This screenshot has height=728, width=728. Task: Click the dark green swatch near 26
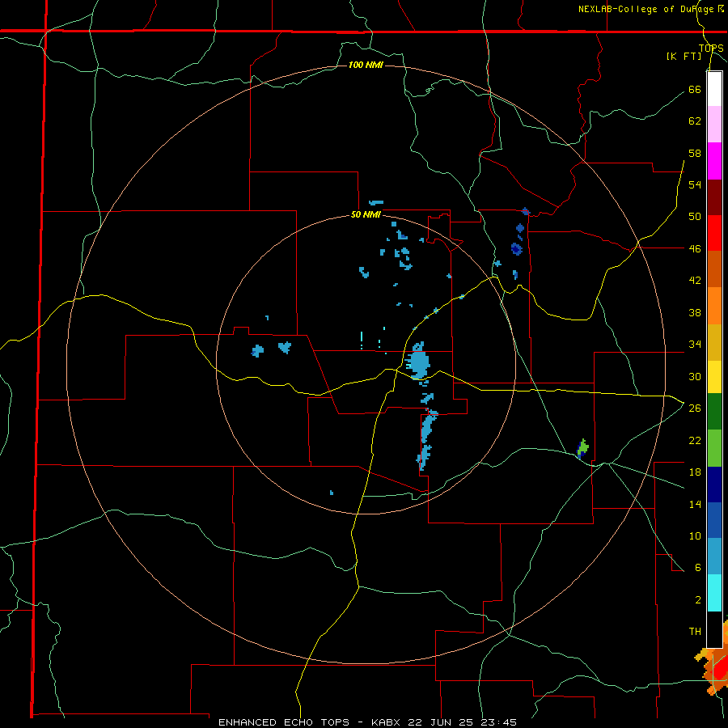coord(714,412)
